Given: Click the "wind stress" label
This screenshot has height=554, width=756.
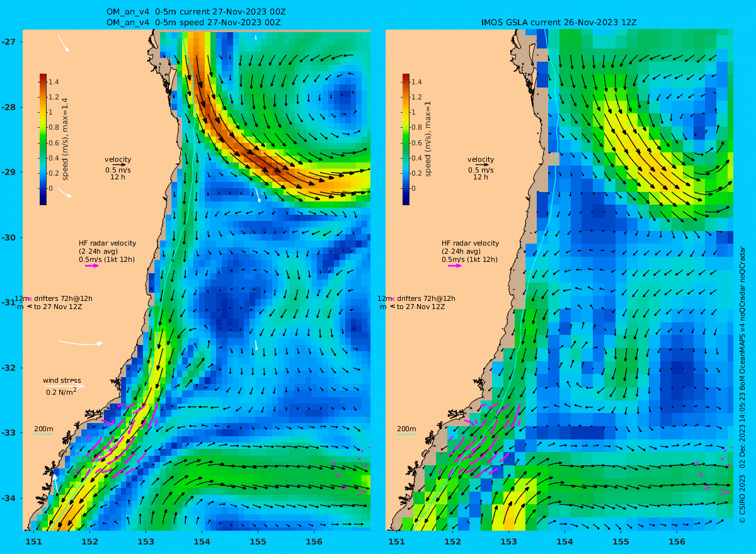Looking at the screenshot, I should (x=60, y=380).
